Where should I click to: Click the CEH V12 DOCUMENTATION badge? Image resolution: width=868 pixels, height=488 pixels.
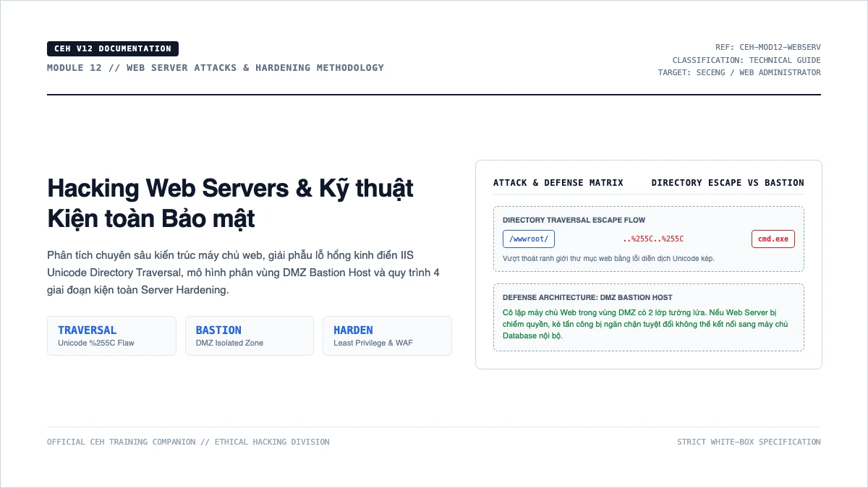(113, 49)
